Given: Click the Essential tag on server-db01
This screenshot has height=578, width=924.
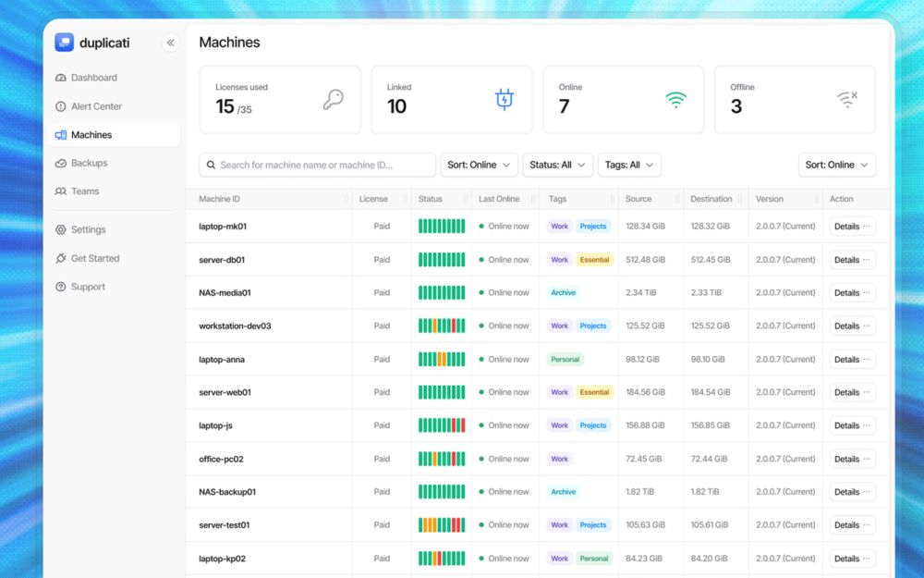Looking at the screenshot, I should 594,260.
